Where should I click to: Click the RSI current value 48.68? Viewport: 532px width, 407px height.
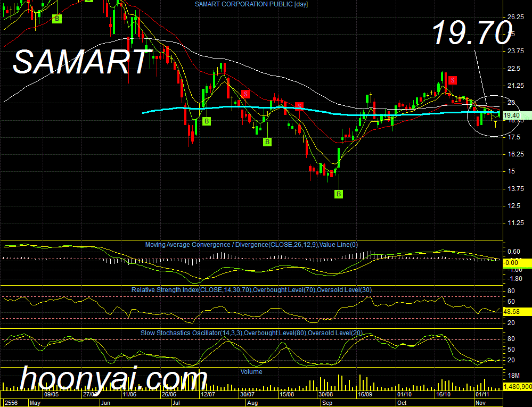pos(512,312)
